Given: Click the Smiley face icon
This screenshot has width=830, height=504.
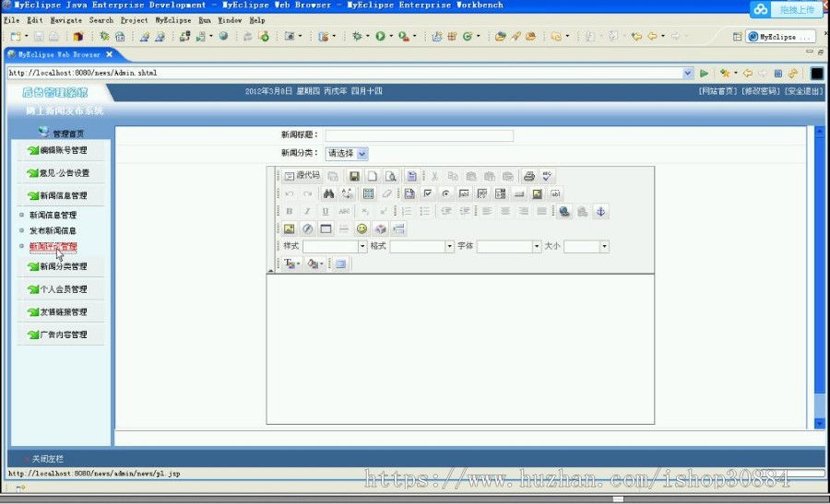Looking at the screenshot, I should [x=362, y=229].
